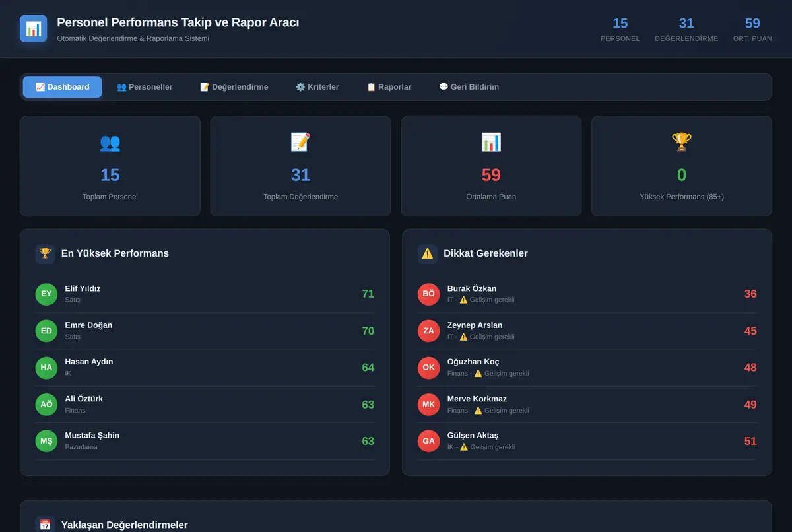Screen dimensions: 792x532
Task: Click the trophy icon beside En Yüksek Performans
Action: tap(45, 253)
